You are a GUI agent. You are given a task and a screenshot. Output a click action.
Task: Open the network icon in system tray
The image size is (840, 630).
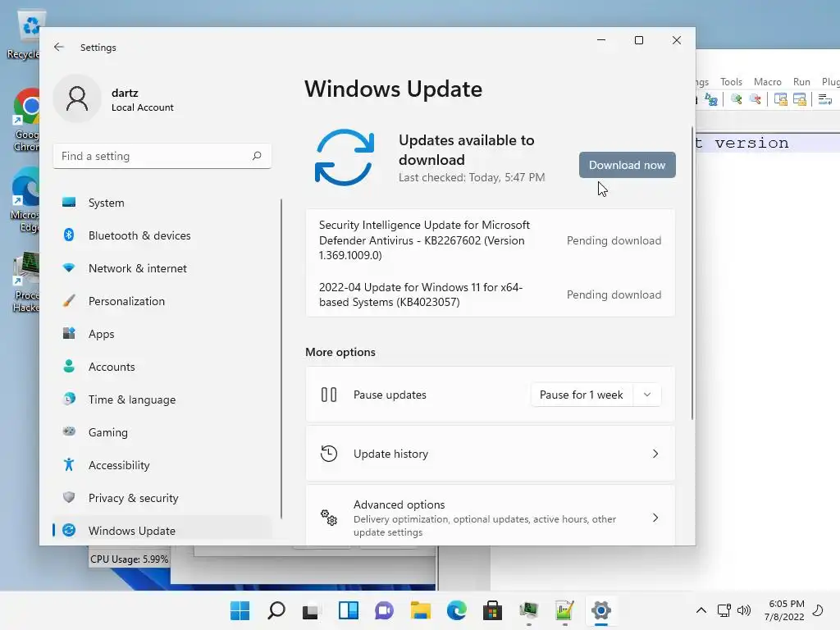coord(724,610)
